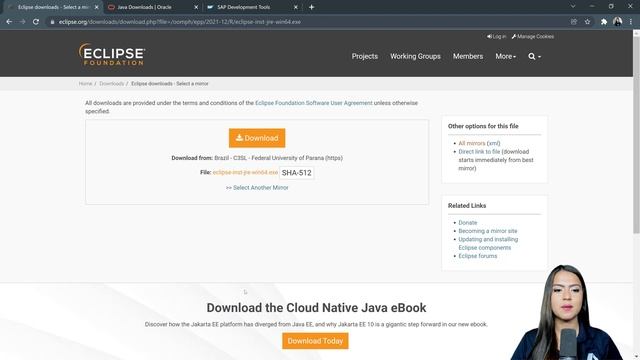Open the tab search chevron
Screen dimensions: 640x360
pyautogui.click(x=573, y=7)
